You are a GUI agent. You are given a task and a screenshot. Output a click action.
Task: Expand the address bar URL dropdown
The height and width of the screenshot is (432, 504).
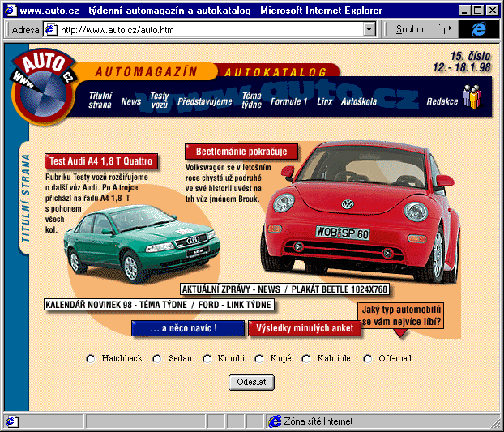point(369,29)
